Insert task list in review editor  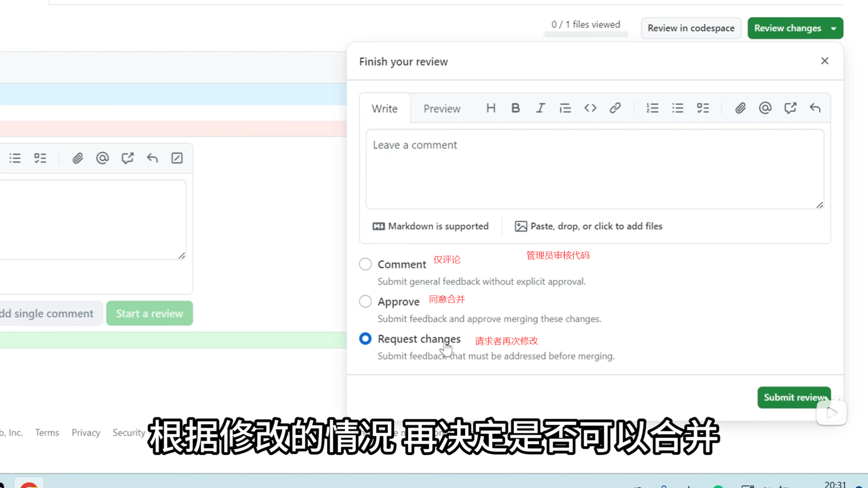[x=703, y=108]
